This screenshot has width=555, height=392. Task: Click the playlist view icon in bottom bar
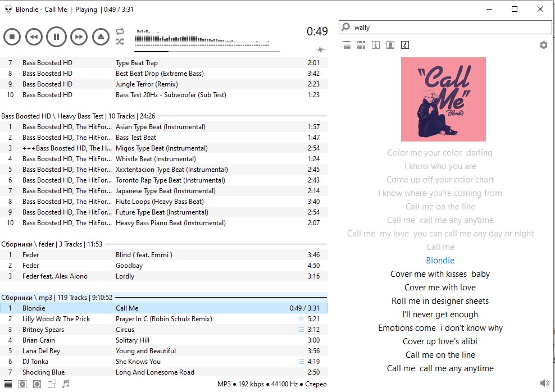point(7,384)
